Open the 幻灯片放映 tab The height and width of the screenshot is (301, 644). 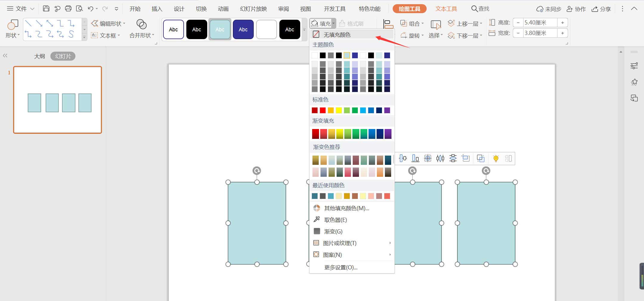tap(253, 9)
